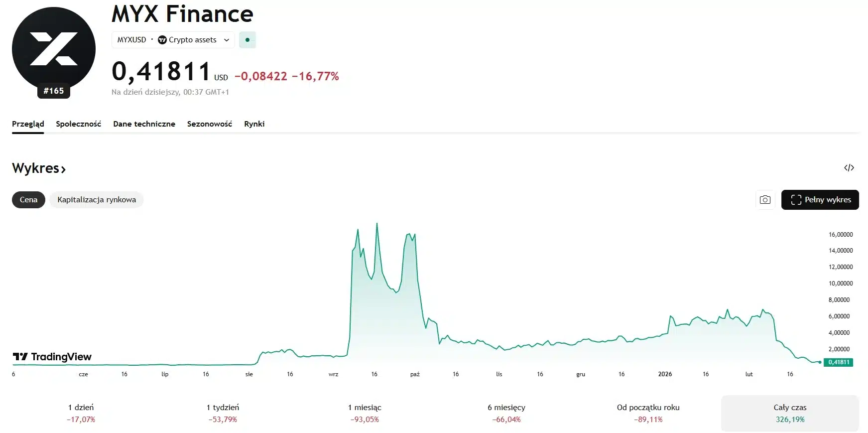Image resolution: width=868 pixels, height=433 pixels.
Task: Select the 1 miesiąc time range
Action: coord(365,413)
